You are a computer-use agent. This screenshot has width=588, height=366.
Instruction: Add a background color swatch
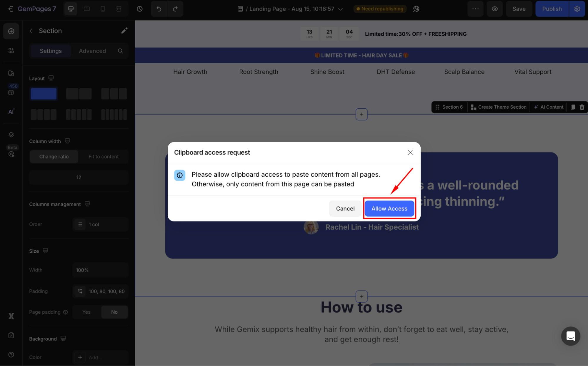point(80,357)
